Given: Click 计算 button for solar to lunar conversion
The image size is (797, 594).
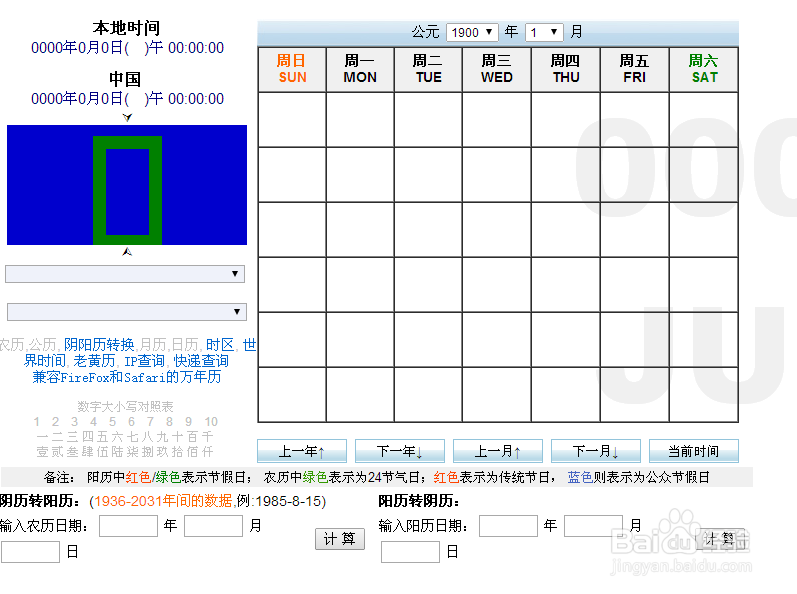Looking at the screenshot, I should coord(720,539).
